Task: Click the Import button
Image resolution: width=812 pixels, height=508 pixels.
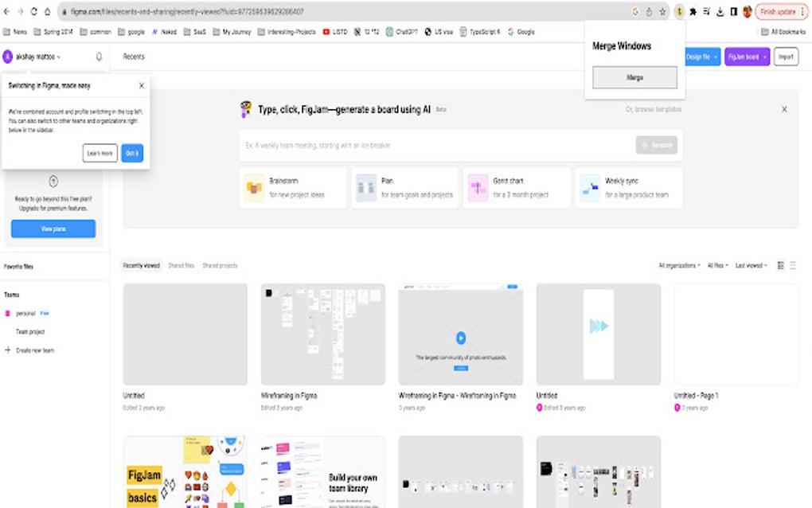Action: (x=786, y=57)
